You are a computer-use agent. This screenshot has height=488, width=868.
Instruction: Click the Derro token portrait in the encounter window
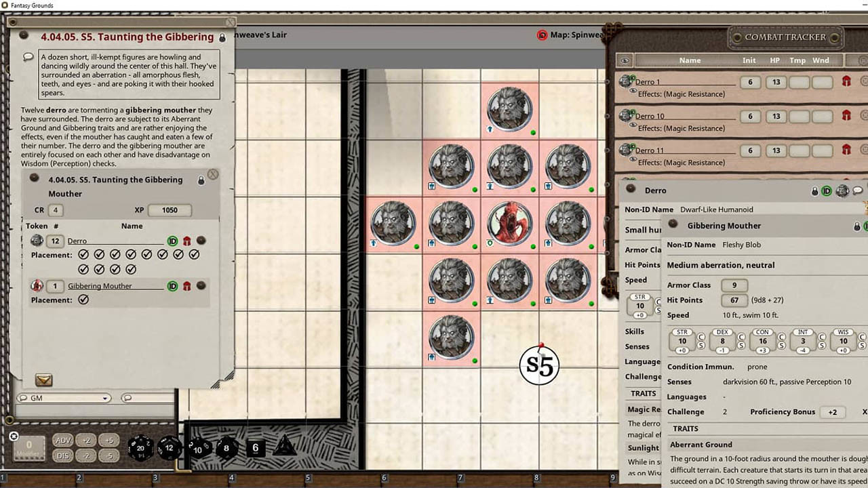[37, 241]
